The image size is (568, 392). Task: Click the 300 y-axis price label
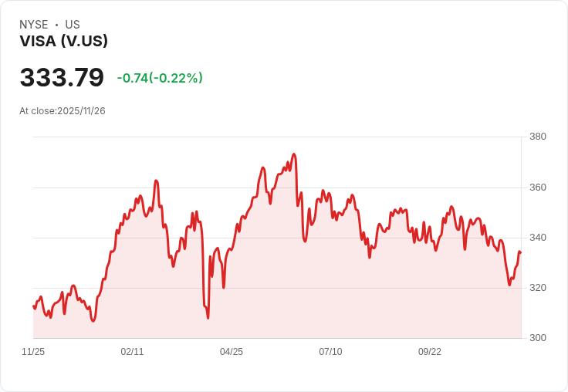click(538, 338)
